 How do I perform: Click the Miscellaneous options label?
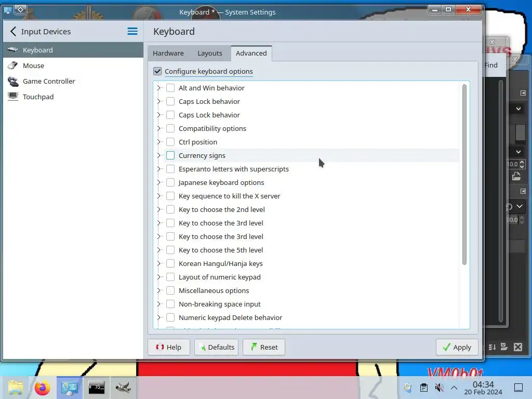click(214, 291)
